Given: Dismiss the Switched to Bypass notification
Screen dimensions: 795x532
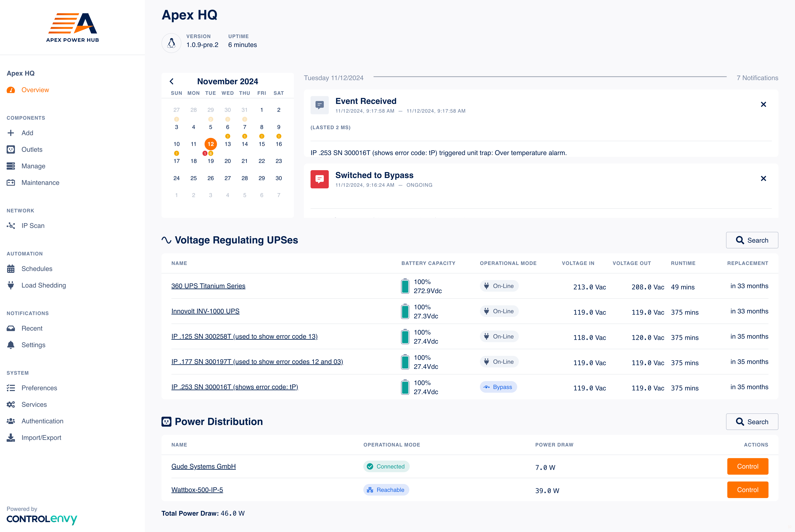Looking at the screenshot, I should click(x=763, y=178).
